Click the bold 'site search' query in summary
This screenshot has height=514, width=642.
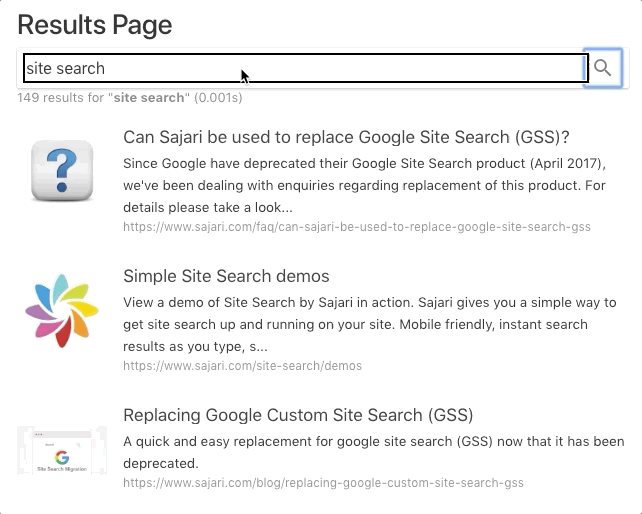pyautogui.click(x=149, y=98)
